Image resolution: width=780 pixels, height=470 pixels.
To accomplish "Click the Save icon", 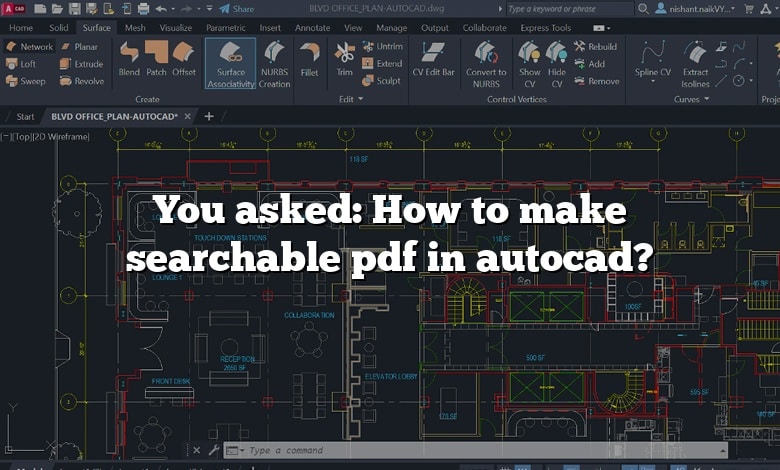I will (x=74, y=8).
